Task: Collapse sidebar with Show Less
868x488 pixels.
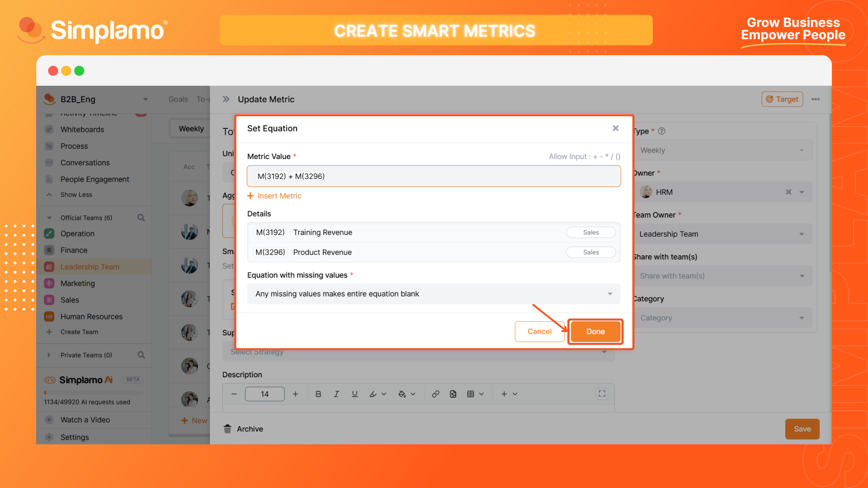Action: pyautogui.click(x=76, y=194)
